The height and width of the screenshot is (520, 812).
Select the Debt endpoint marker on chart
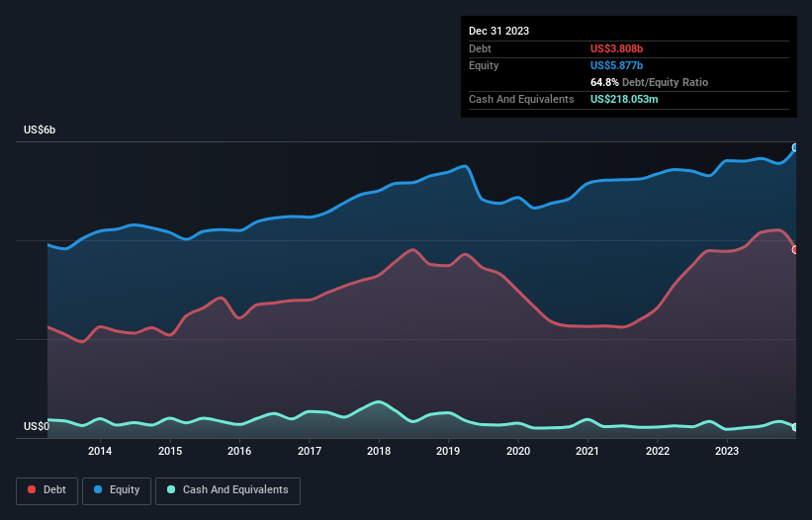pos(795,249)
